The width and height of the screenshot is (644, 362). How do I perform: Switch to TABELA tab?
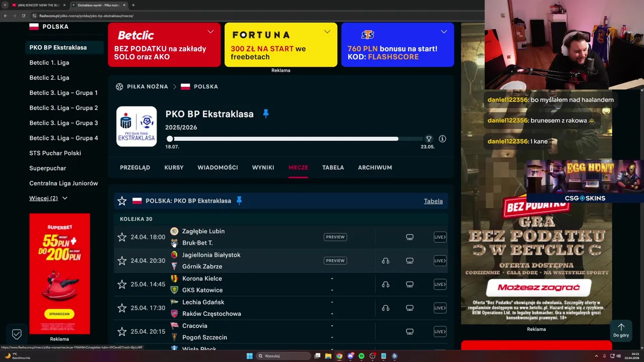[333, 167]
